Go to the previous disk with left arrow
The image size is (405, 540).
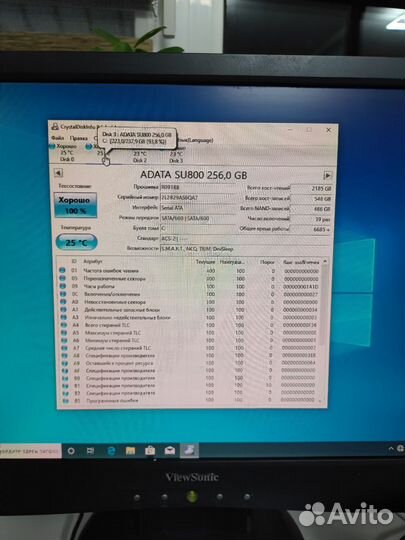58,173
